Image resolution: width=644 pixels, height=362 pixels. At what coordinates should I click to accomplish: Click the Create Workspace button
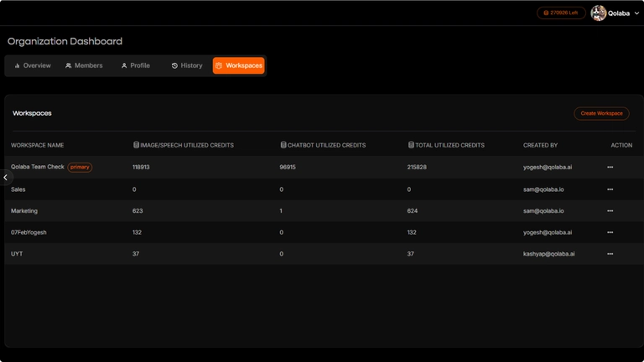(601, 113)
